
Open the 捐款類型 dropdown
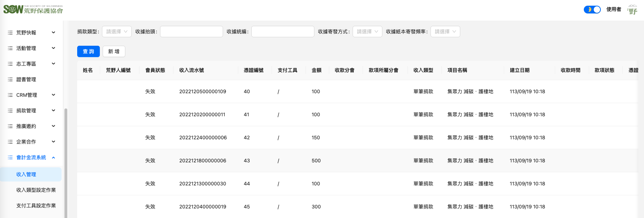[116, 32]
